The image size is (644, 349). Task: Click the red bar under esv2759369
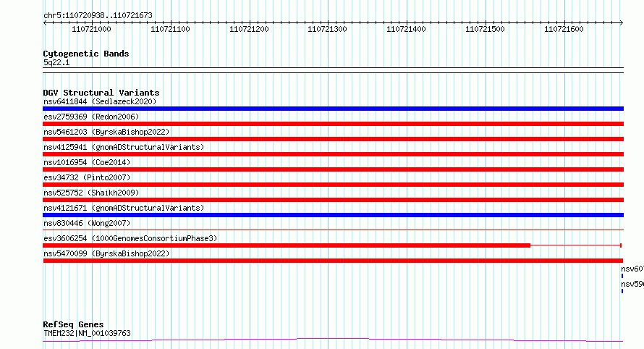(x=333, y=124)
